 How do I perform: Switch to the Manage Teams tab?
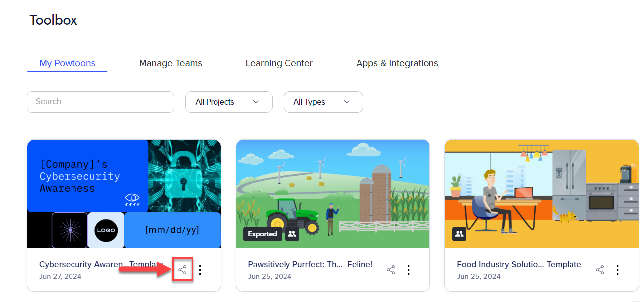[170, 63]
